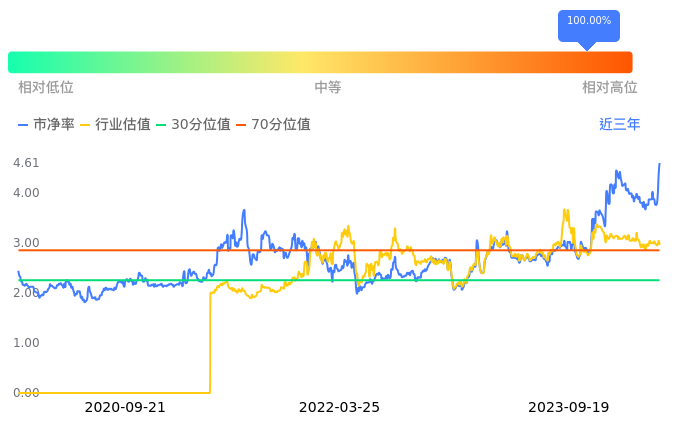686x442 pixels.
Task: Click the 中等 label under the gradient bar
Action: (x=328, y=88)
